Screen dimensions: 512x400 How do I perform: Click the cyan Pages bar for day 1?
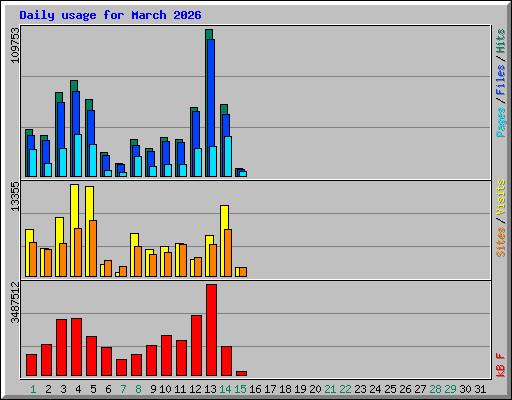coord(33,163)
